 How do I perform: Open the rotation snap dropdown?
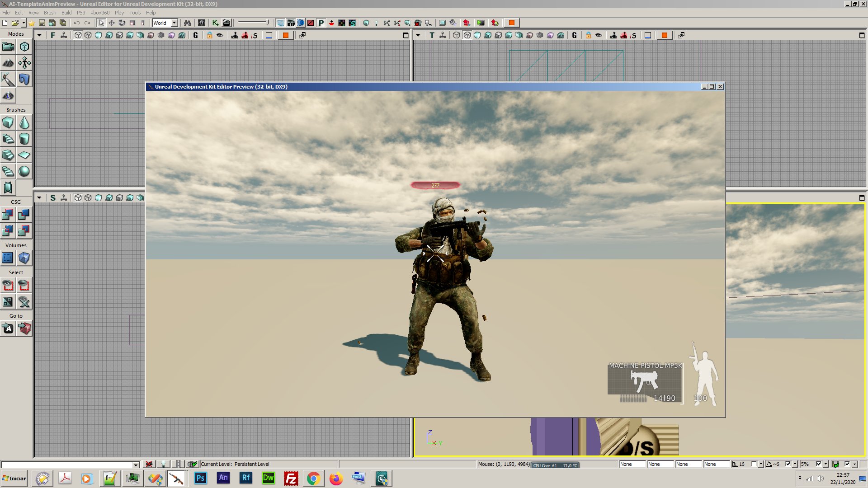pyautogui.click(x=795, y=464)
